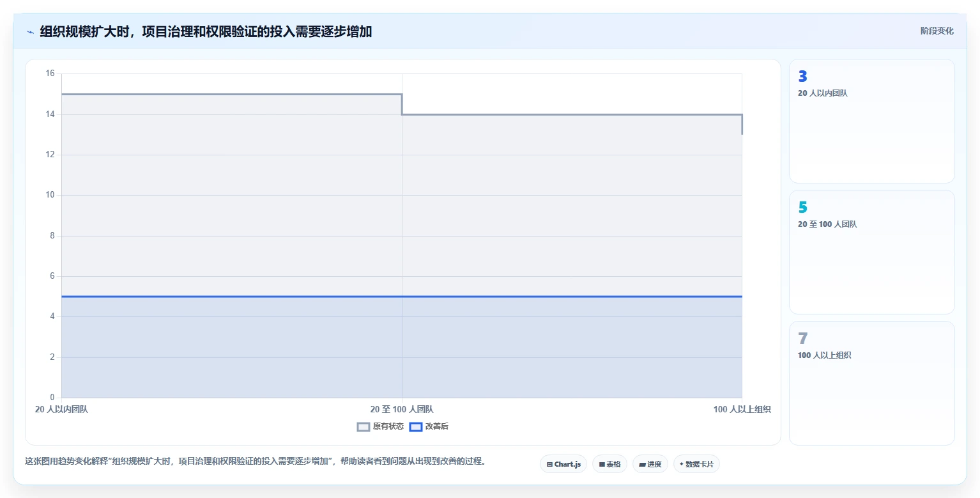
Task: Click the y-axis value 10
Action: [x=50, y=195]
